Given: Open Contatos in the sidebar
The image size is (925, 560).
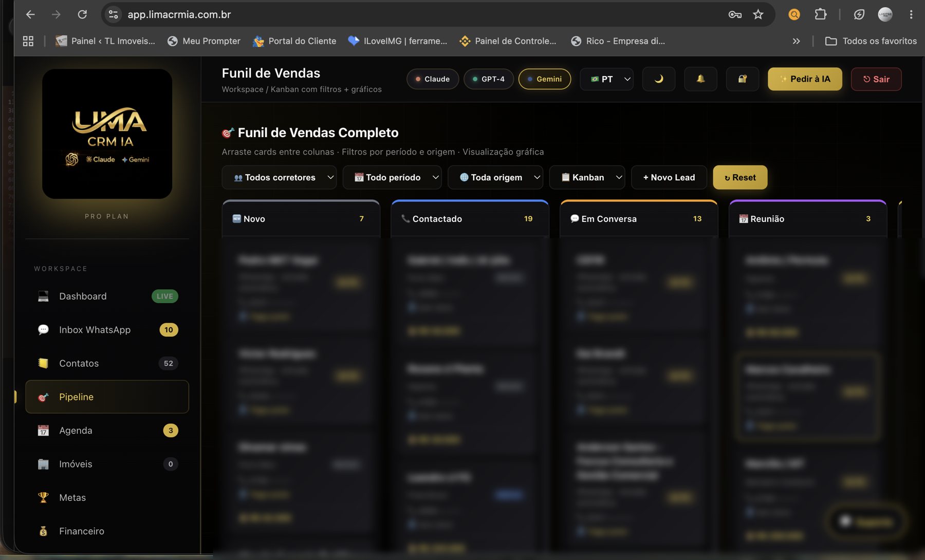Looking at the screenshot, I should click(x=107, y=363).
